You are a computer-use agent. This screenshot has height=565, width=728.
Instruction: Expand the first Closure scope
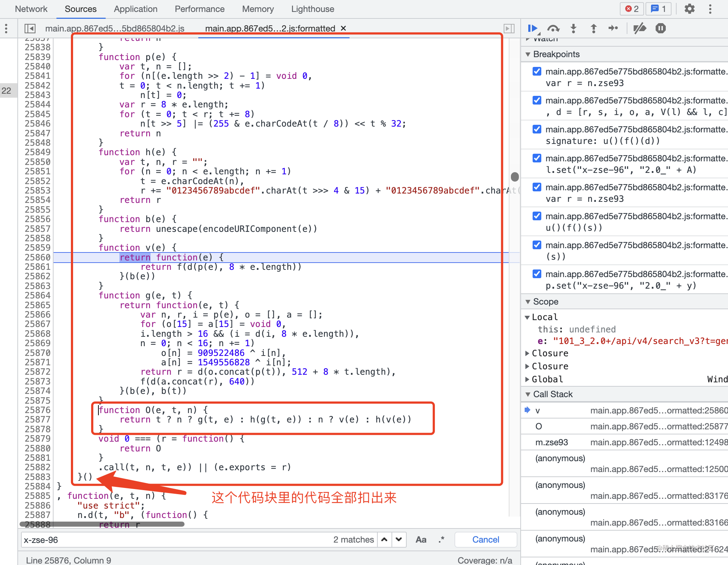coord(527,353)
